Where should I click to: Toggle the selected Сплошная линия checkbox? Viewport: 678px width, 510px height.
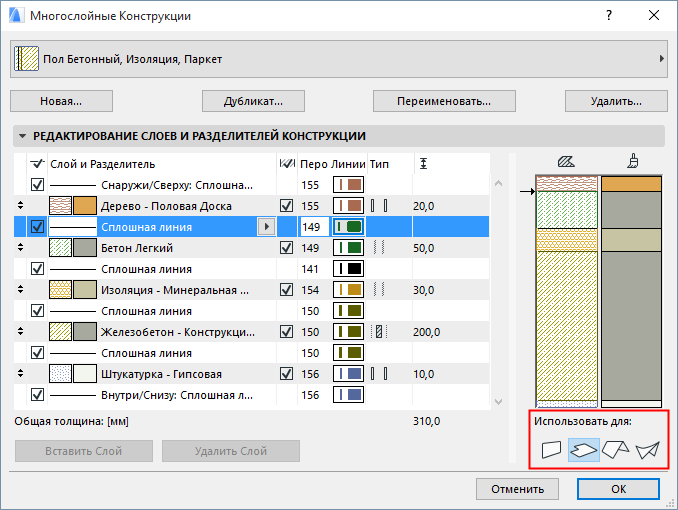pyautogui.click(x=38, y=227)
